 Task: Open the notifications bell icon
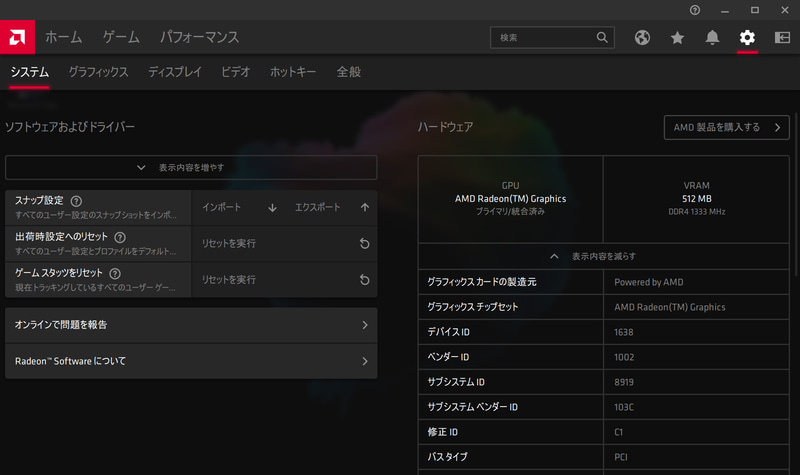(712, 37)
